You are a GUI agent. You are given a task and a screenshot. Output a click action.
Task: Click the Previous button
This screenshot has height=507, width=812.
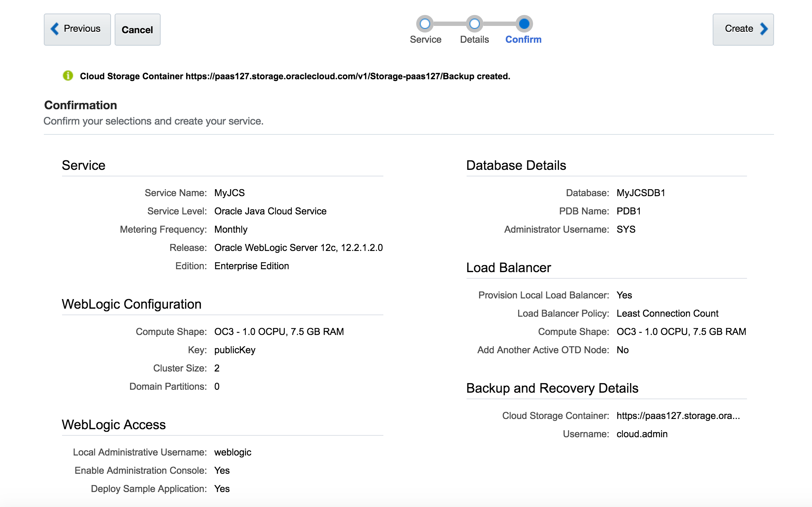tap(77, 29)
